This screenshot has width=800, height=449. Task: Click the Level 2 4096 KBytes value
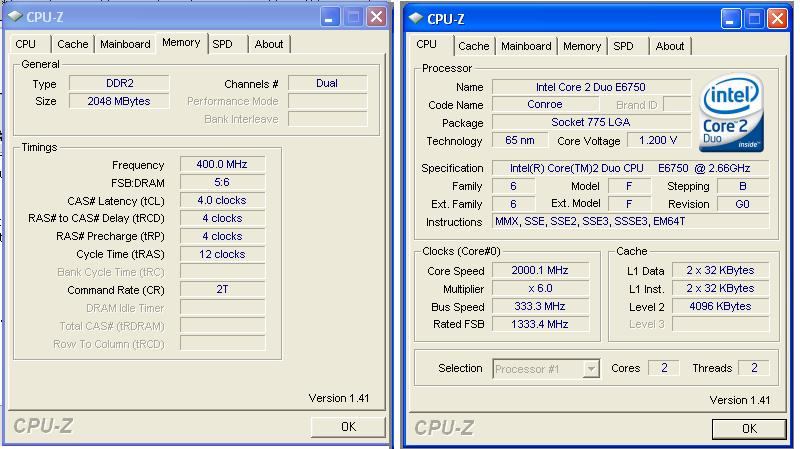(720, 306)
